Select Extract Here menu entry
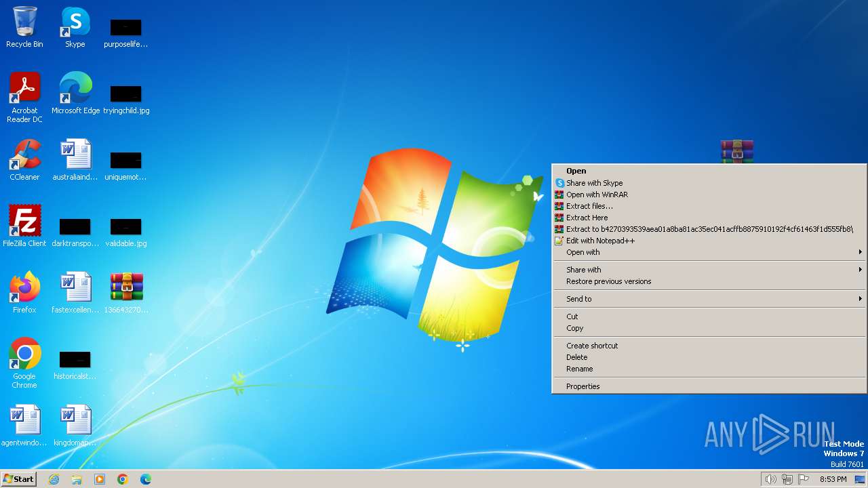868x488 pixels. [x=709, y=218]
